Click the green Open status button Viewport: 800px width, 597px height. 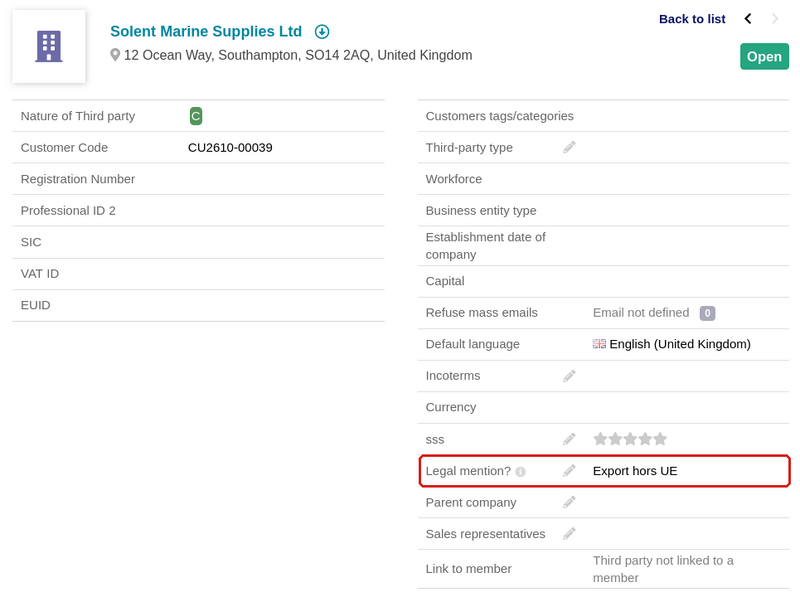tap(764, 57)
